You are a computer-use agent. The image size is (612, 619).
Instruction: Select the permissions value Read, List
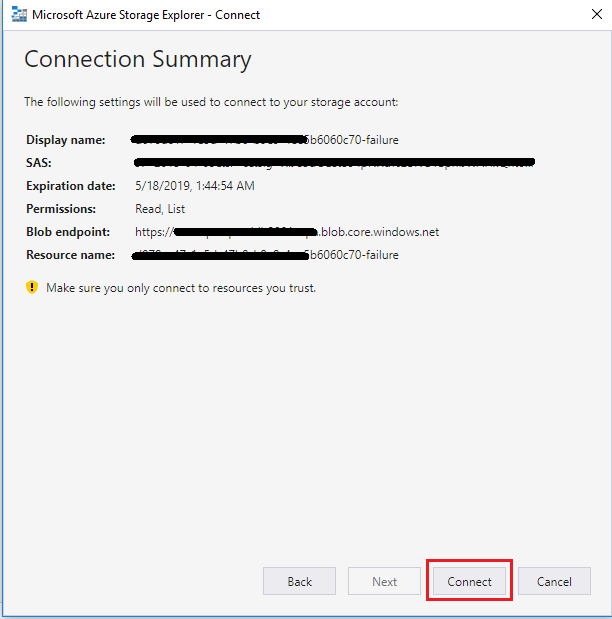click(160, 208)
